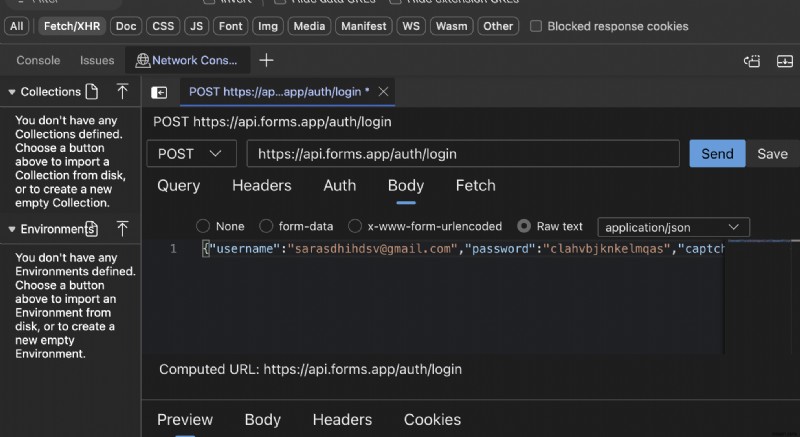Screen dimensions: 800x437
Task: Open the response Preview tab
Action: pyautogui.click(x=185, y=420)
